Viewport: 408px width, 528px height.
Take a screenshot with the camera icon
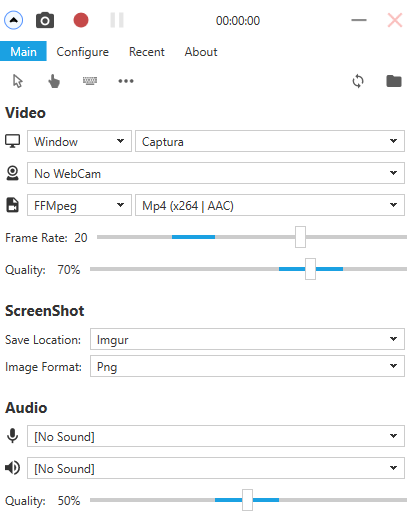coord(45,20)
